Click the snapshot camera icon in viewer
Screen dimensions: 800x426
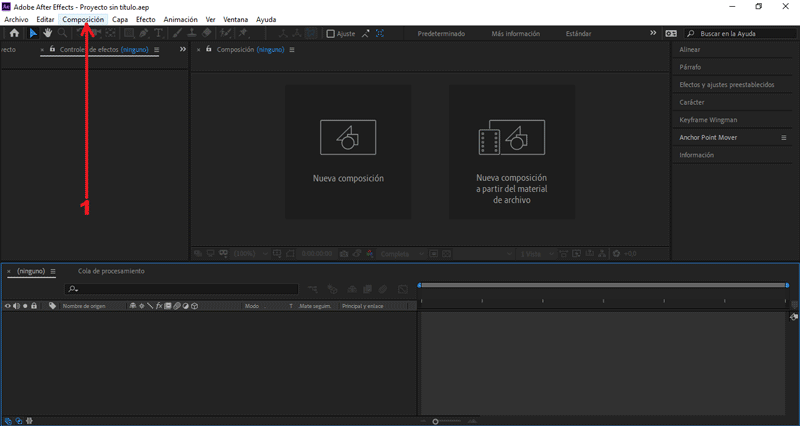point(344,254)
